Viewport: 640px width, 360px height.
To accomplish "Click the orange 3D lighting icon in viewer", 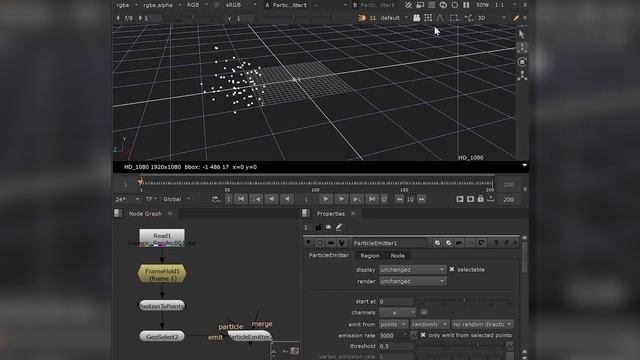I will tap(362, 18).
